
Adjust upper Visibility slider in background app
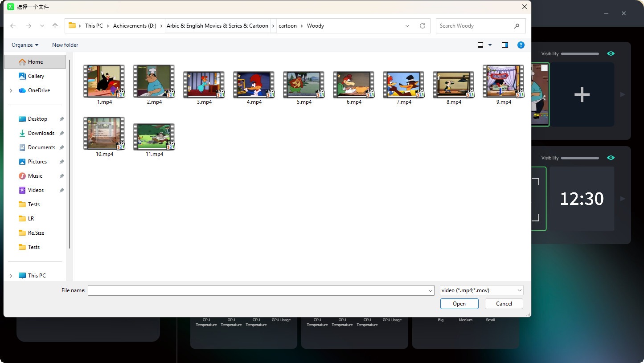click(x=580, y=54)
